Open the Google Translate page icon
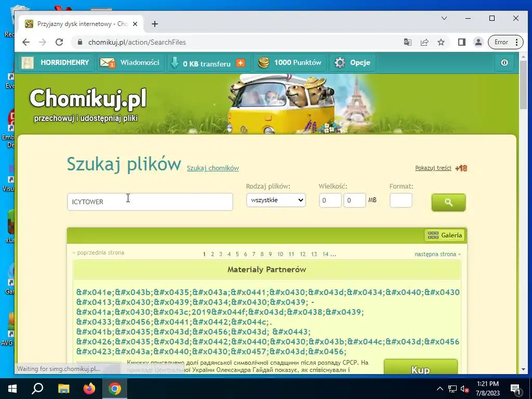The height and width of the screenshot is (399, 532). click(407, 42)
